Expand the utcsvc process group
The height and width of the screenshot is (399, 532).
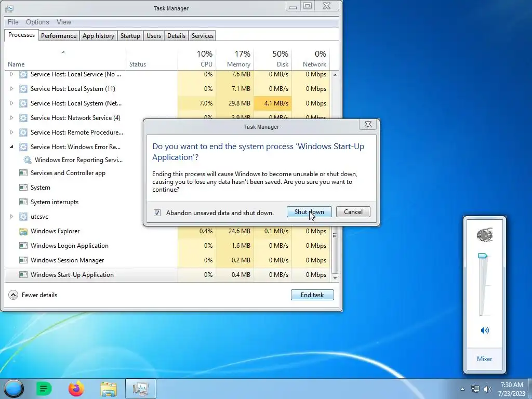11,217
